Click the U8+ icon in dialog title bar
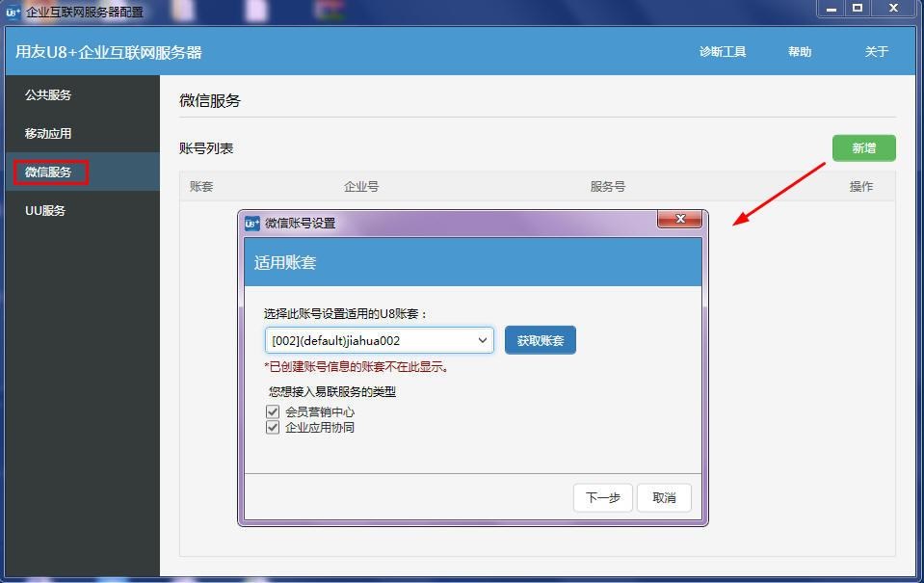 point(251,223)
